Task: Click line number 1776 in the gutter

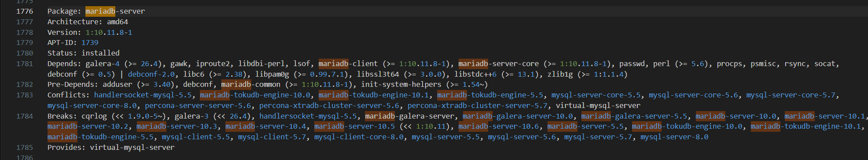Action: (25, 11)
